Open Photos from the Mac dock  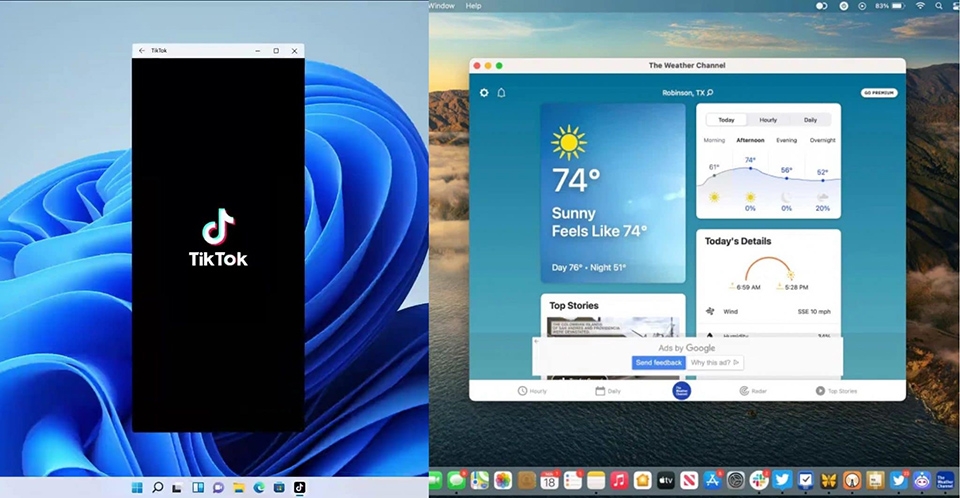[503, 481]
